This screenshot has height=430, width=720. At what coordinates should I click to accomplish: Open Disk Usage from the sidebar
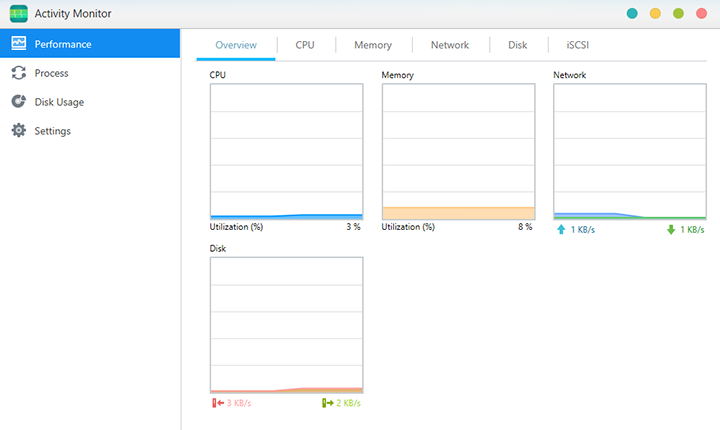(x=59, y=102)
